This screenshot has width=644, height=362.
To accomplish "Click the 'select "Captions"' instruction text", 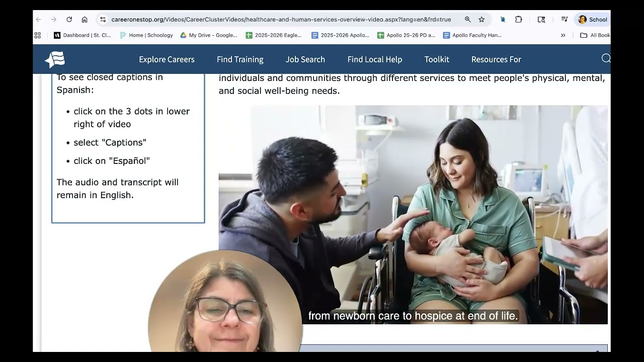I will click(110, 143).
